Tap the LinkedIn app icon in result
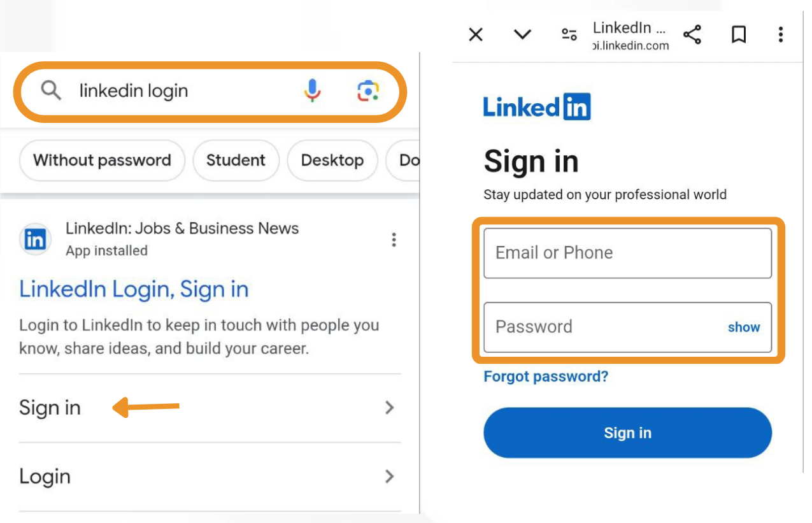Image resolution: width=812 pixels, height=523 pixels. coord(35,240)
